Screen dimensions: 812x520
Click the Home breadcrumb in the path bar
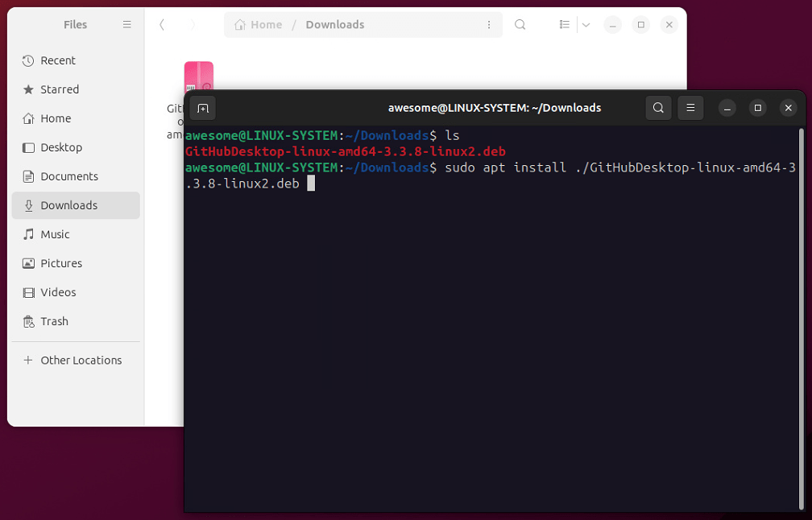264,25
